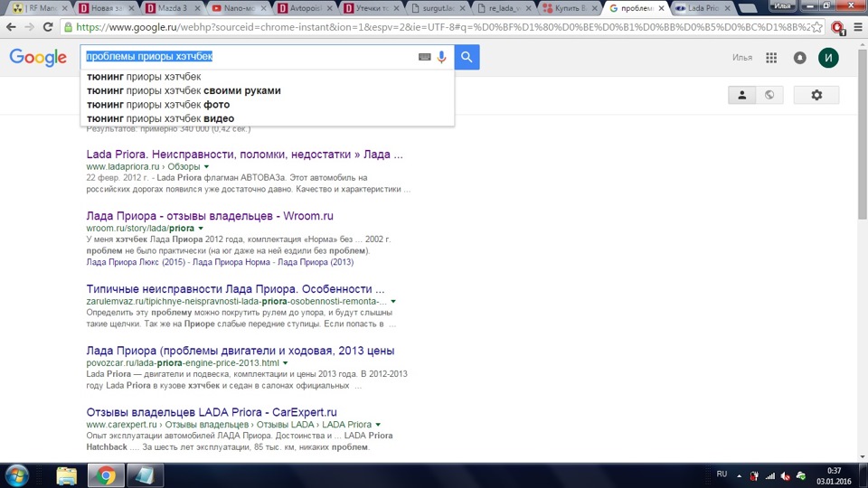This screenshot has width=868, height=488.
Task: Open the Chrome icon on taskbar
Action: [106, 475]
